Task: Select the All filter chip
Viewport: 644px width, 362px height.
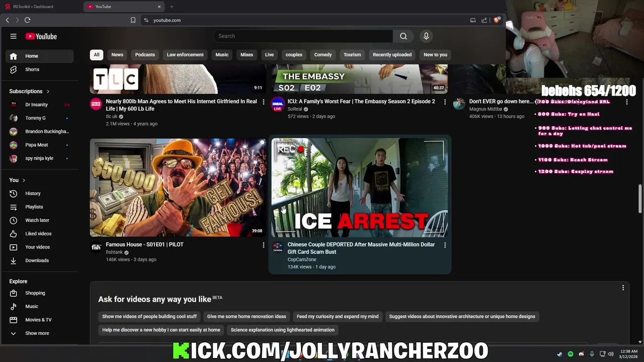Action: (x=97, y=55)
